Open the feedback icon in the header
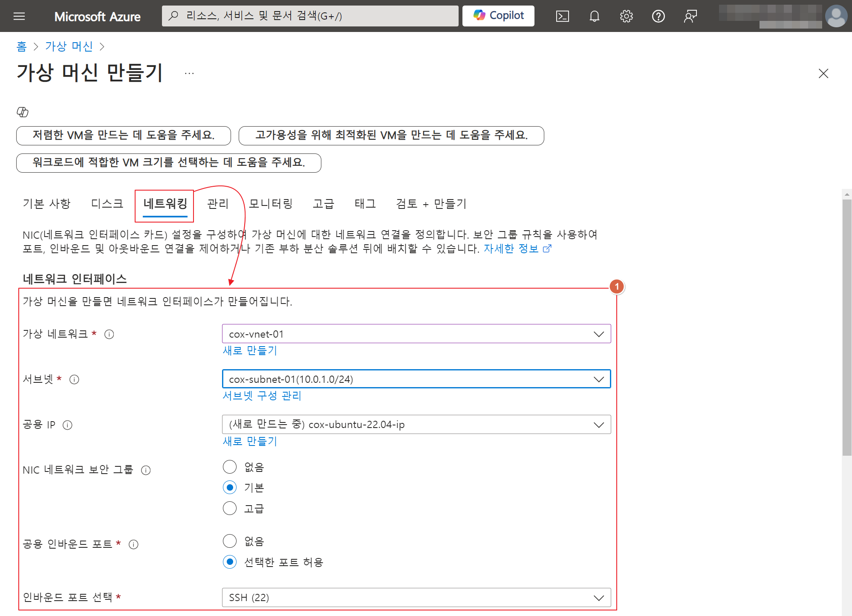This screenshot has height=616, width=852. [690, 16]
